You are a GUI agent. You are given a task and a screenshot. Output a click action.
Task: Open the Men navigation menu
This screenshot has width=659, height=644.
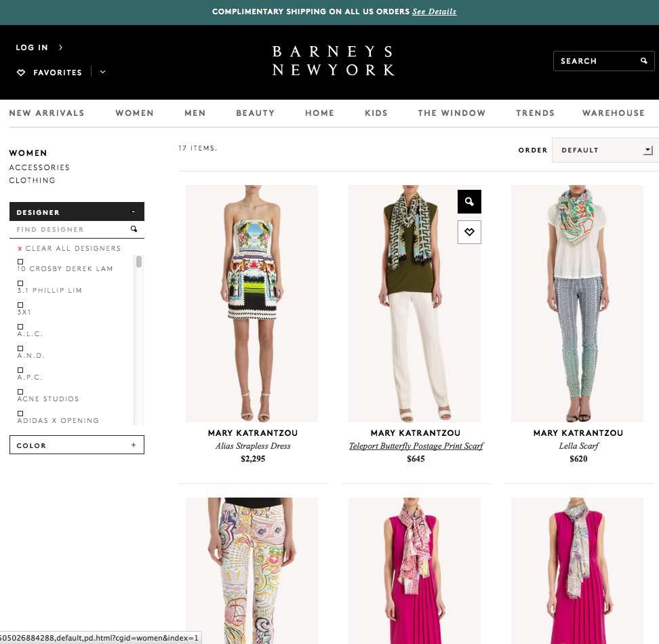pyautogui.click(x=195, y=113)
